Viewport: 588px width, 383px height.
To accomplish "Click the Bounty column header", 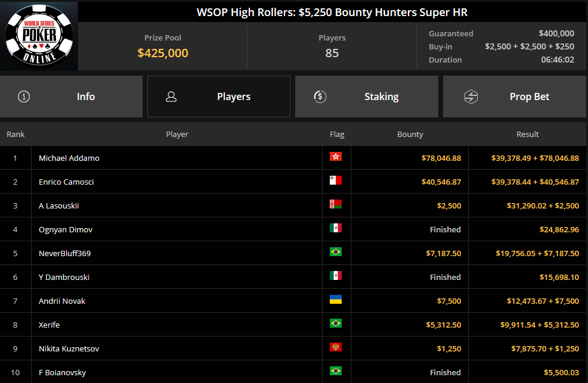I will tap(410, 135).
